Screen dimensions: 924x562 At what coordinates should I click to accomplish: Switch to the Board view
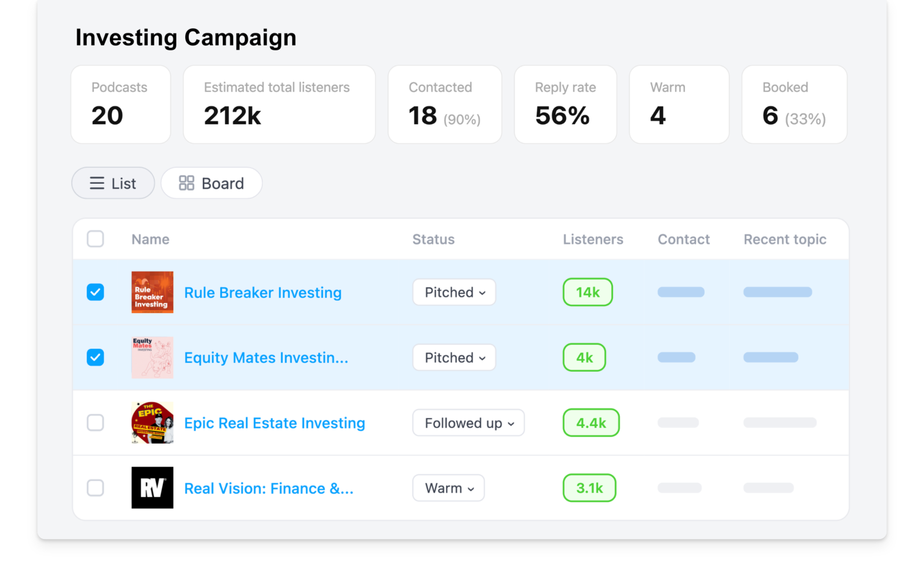[x=211, y=183]
